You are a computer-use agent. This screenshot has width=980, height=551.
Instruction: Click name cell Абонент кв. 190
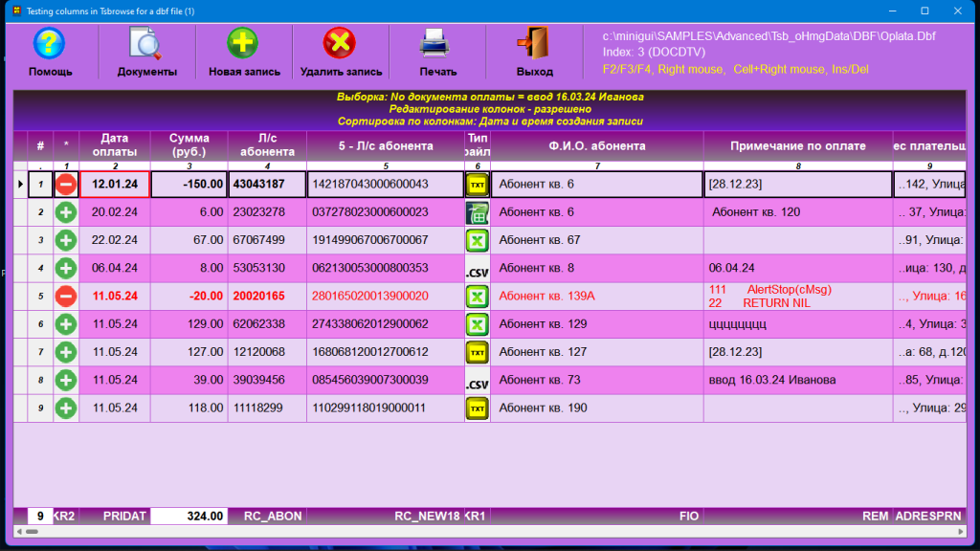pyautogui.click(x=597, y=408)
